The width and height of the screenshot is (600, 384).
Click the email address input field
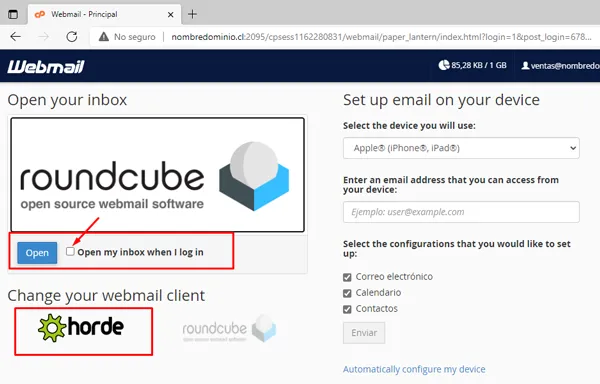[x=461, y=212]
